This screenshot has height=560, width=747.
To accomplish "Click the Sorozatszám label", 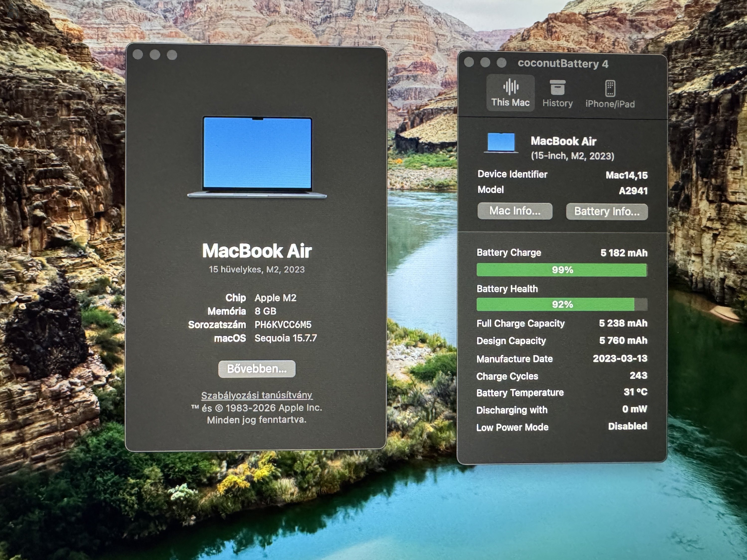I will (217, 325).
